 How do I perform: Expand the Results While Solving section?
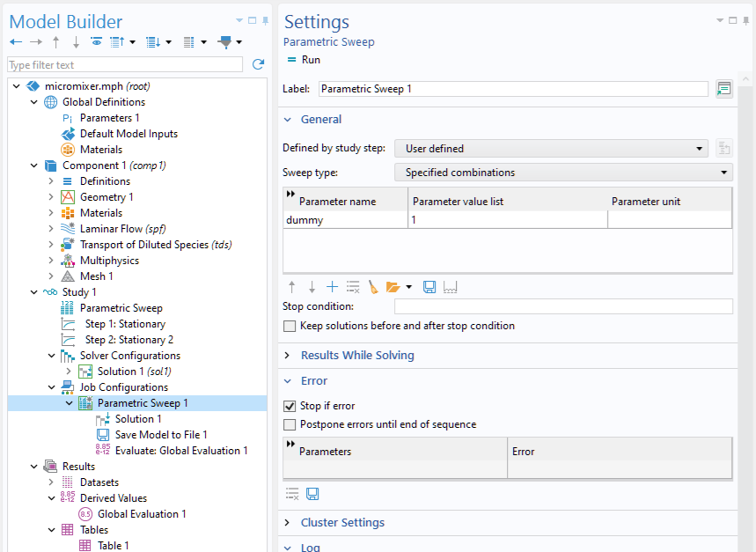pyautogui.click(x=356, y=356)
